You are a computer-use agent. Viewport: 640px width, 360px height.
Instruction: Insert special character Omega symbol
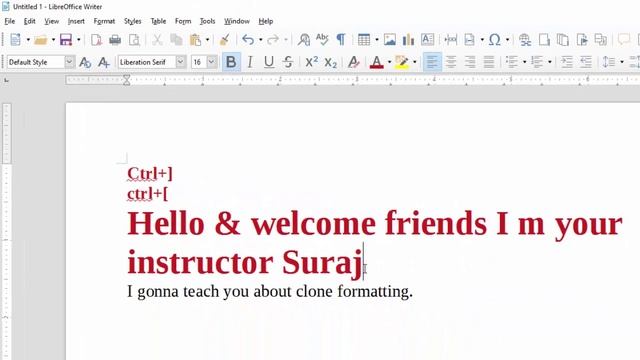click(x=495, y=40)
